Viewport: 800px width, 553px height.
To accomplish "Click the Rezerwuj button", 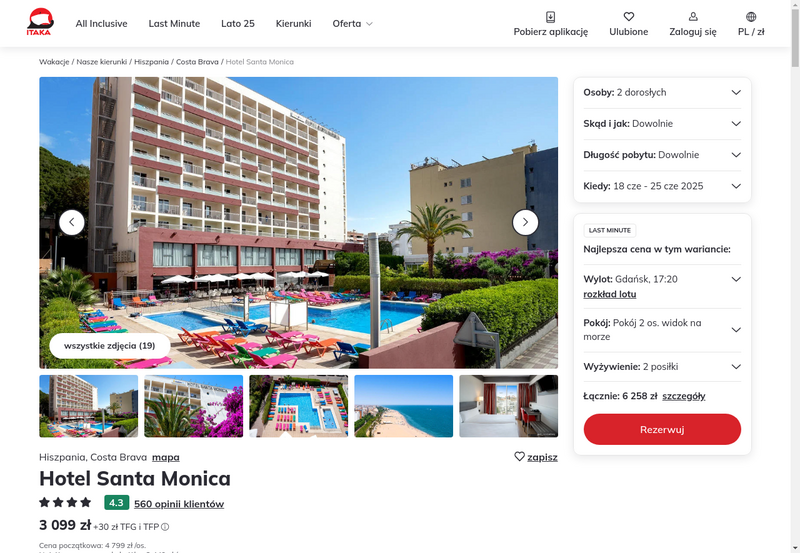I will click(662, 430).
